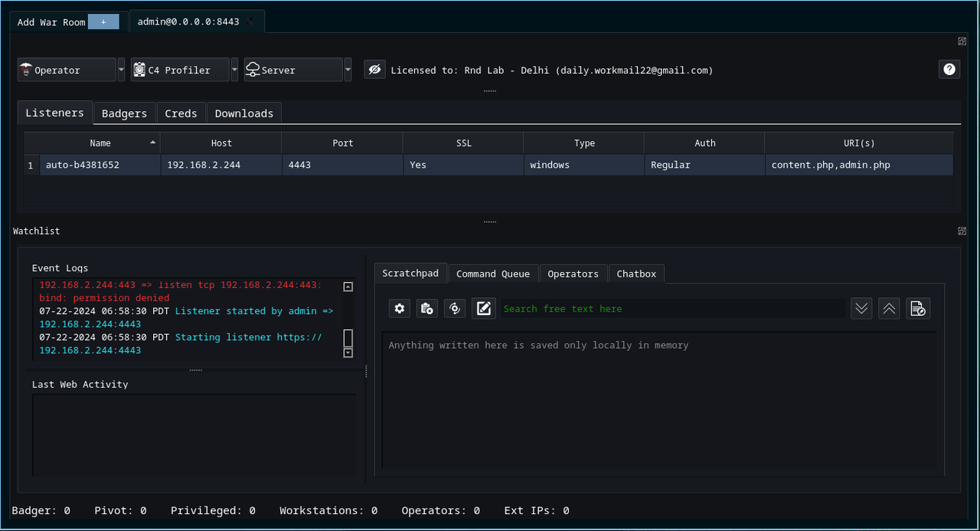Click the Event Logs scroll down arrow
The height and width of the screenshot is (531, 980).
click(x=348, y=352)
